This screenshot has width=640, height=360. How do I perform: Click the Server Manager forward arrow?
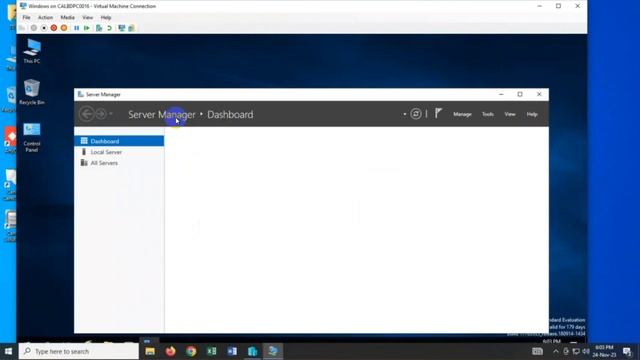[x=100, y=114]
